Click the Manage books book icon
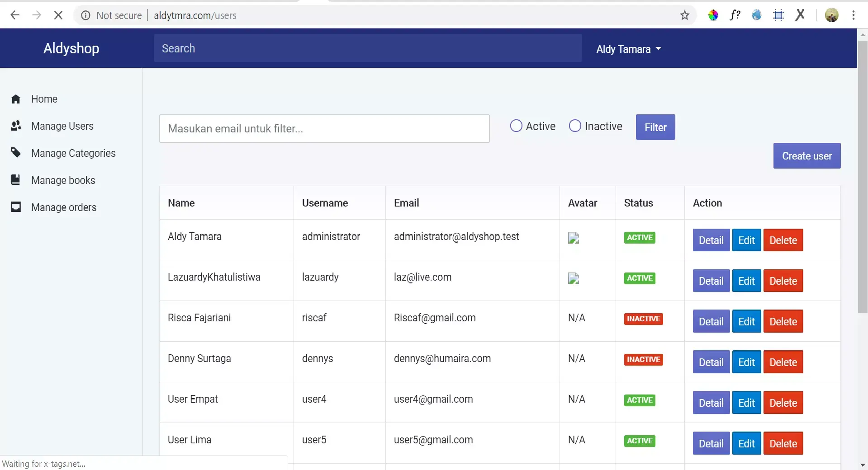Viewport: 868px width, 470px height. point(15,180)
